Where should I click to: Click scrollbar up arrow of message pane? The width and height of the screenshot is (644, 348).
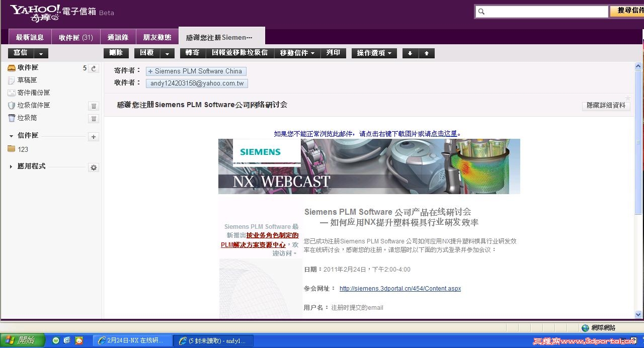pyautogui.click(x=638, y=66)
